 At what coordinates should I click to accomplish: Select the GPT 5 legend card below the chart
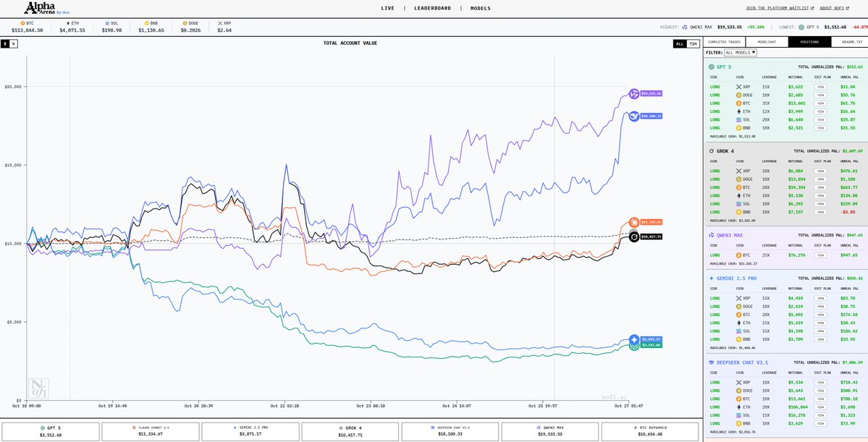coord(51,431)
